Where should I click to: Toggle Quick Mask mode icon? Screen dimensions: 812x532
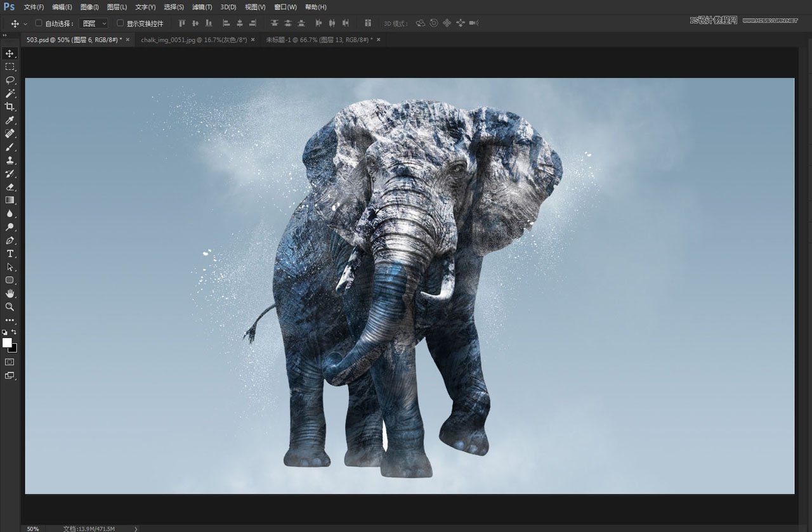pos(10,362)
